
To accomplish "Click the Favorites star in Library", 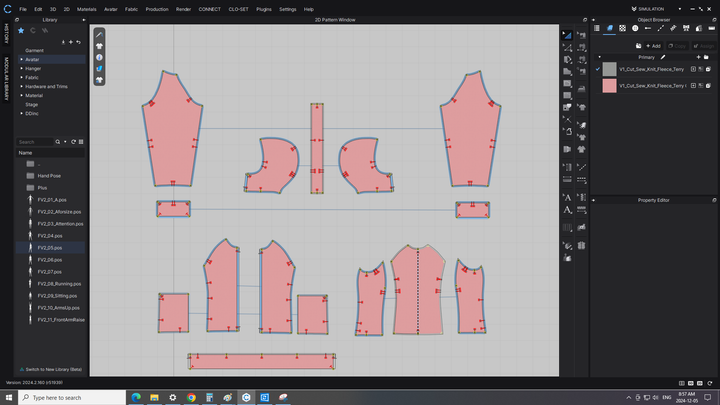I will [21, 30].
